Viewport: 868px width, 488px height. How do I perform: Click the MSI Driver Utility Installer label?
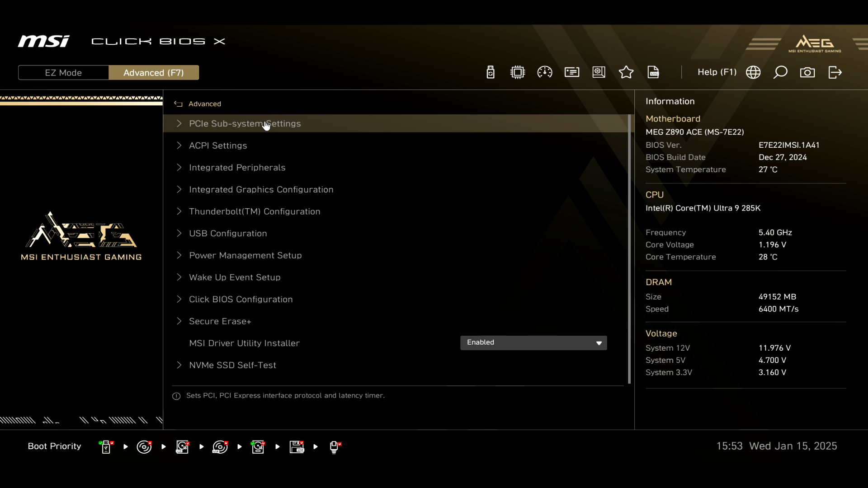[x=244, y=343]
